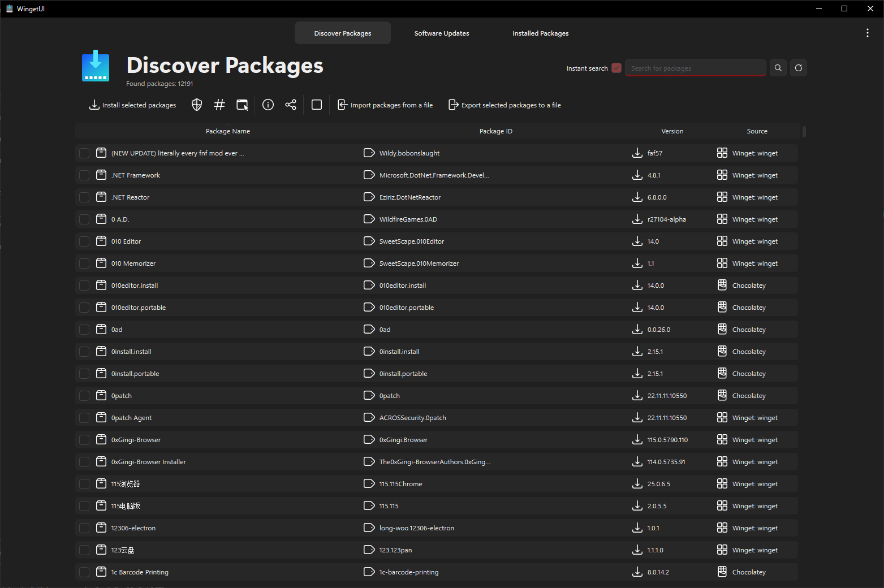Sort by the Package Name column header
884x588 pixels.
(x=228, y=131)
